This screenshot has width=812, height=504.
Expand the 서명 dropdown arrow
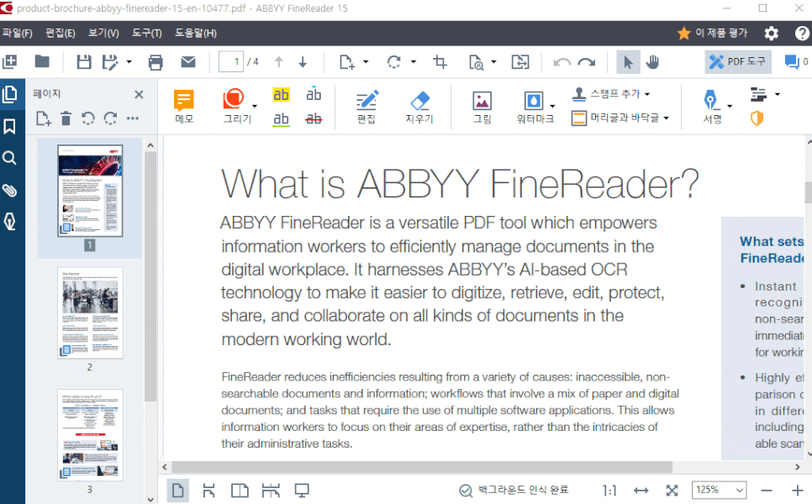tap(730, 107)
